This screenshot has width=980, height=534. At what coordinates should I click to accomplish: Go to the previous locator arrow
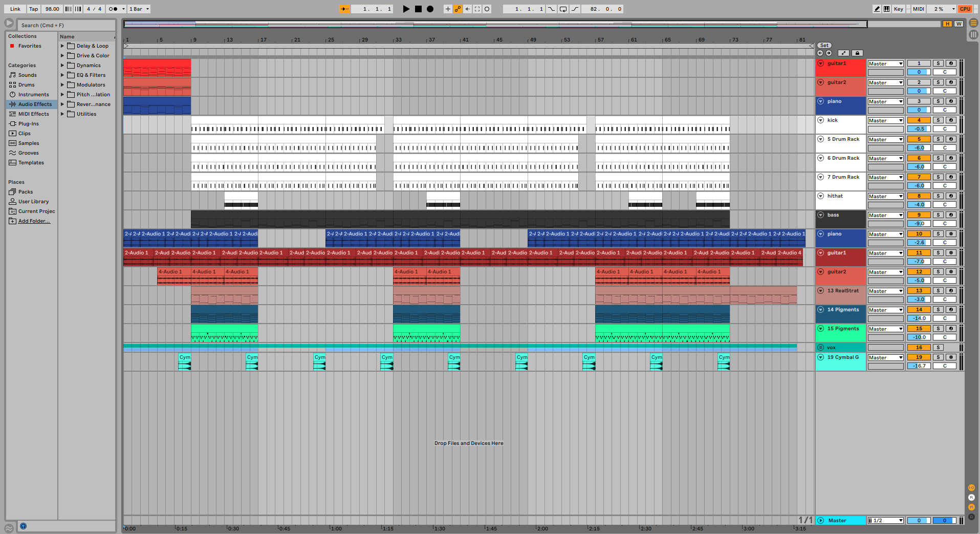pyautogui.click(x=820, y=53)
